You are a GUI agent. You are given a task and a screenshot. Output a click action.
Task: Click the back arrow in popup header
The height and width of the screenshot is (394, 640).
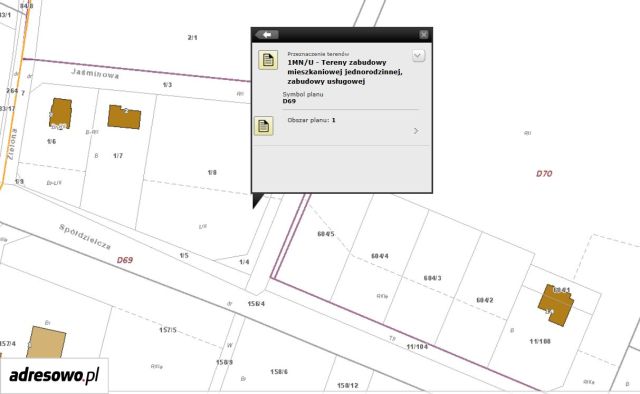pyautogui.click(x=267, y=35)
